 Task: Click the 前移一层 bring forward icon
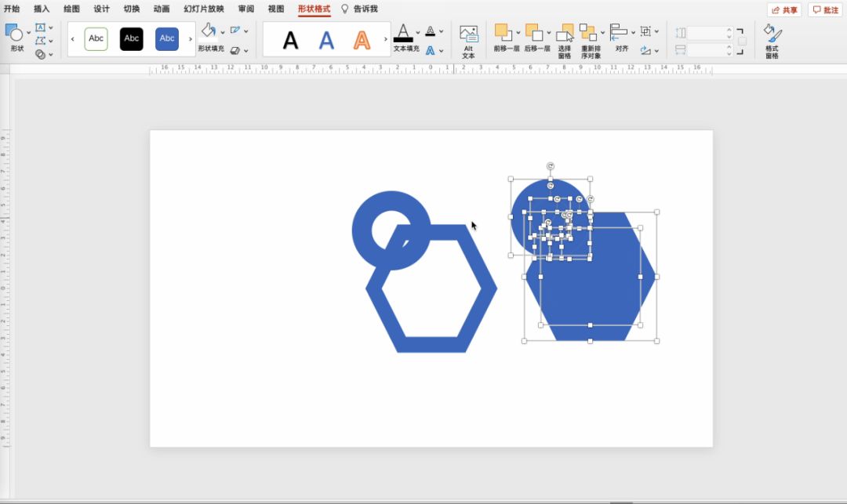503,32
